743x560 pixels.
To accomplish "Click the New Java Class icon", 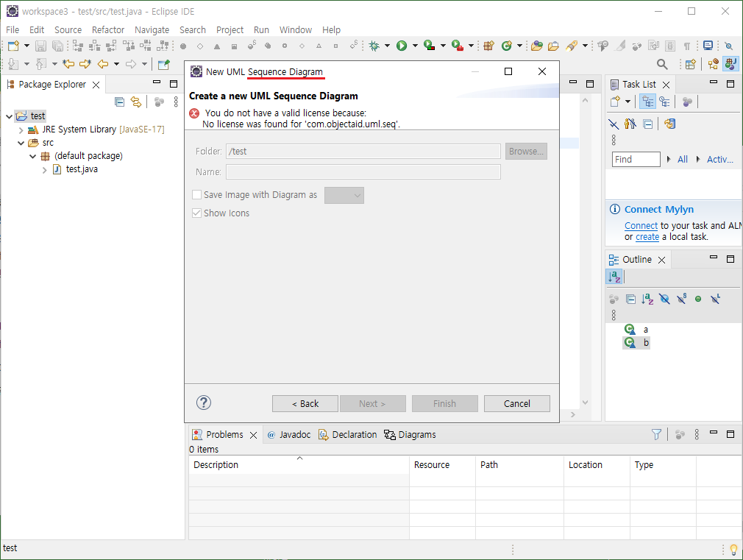I will point(507,46).
